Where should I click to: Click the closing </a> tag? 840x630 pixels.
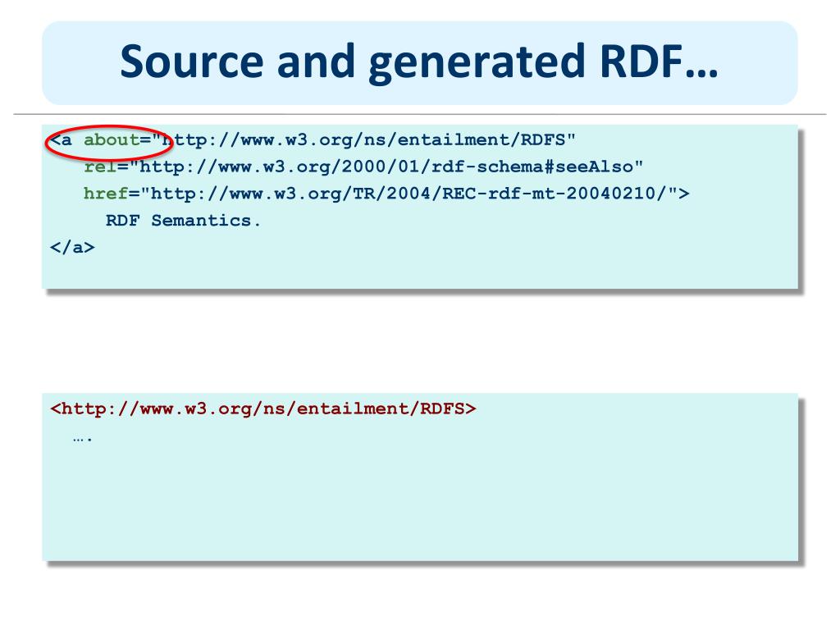coord(72,248)
